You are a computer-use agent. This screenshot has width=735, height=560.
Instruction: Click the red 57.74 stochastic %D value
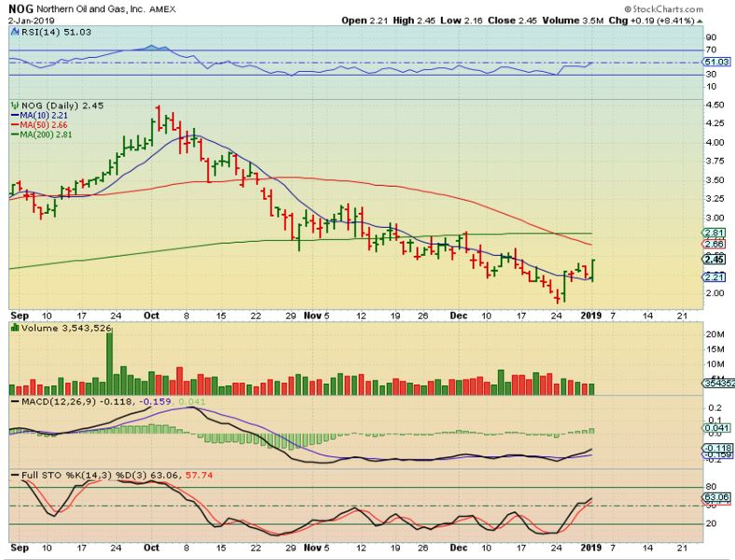[x=199, y=475]
